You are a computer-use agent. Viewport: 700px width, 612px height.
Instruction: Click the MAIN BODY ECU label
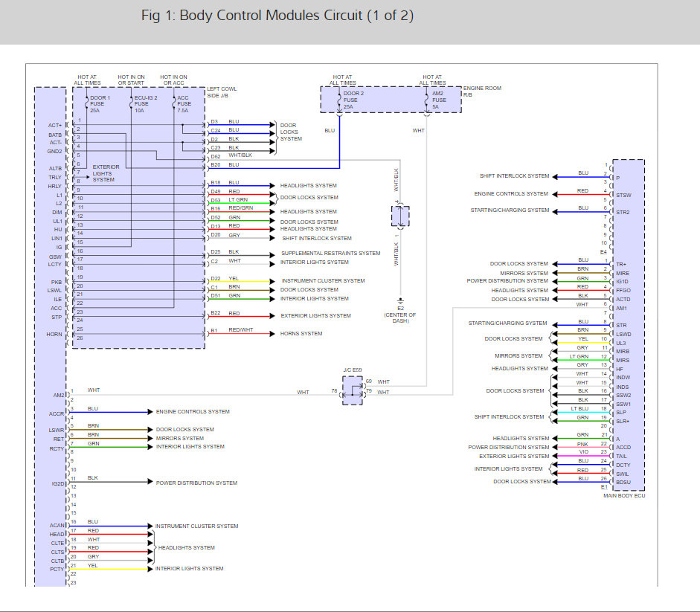point(623,495)
